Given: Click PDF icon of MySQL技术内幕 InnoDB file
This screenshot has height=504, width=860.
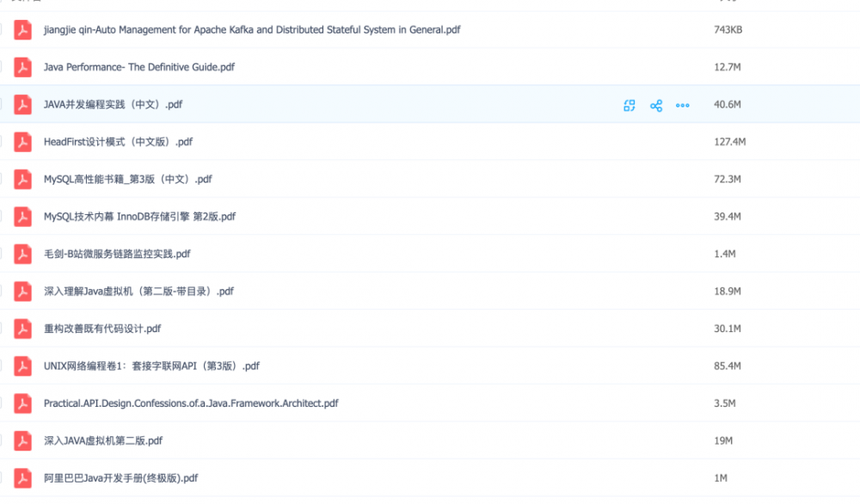Looking at the screenshot, I should 22,216.
